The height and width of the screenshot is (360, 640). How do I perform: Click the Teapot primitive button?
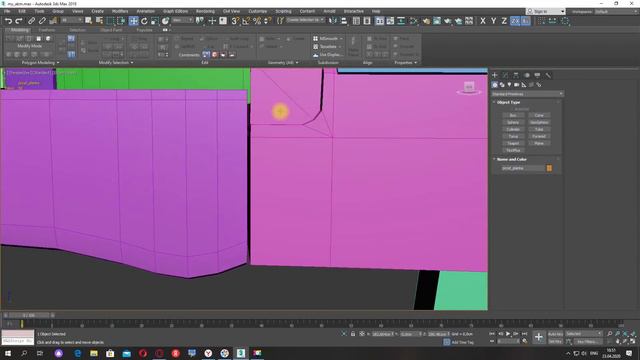coord(513,143)
